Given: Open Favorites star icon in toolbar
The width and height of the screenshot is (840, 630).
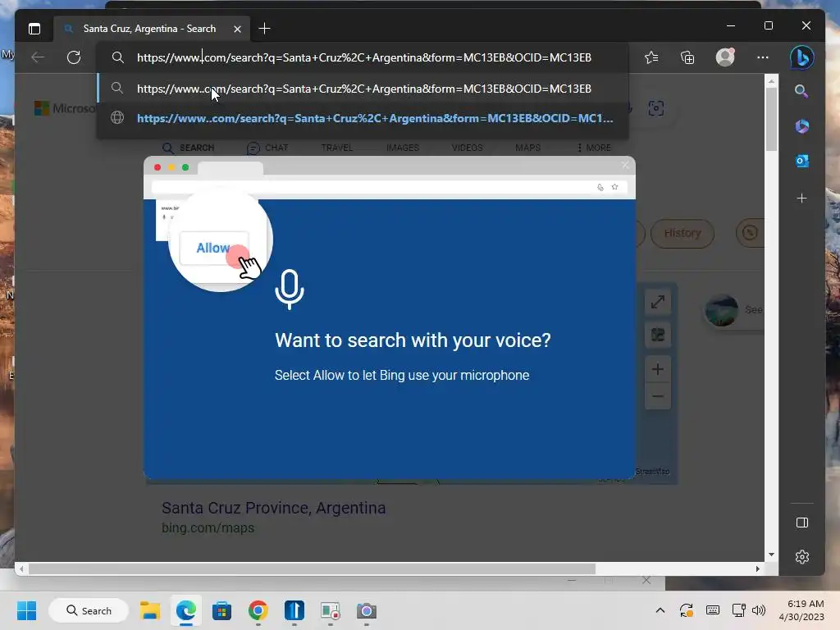Looking at the screenshot, I should click(651, 57).
